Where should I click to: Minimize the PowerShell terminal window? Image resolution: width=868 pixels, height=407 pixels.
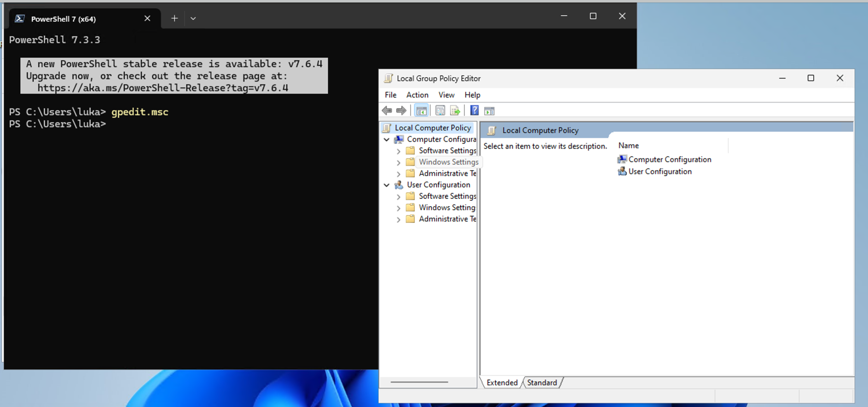click(x=564, y=16)
